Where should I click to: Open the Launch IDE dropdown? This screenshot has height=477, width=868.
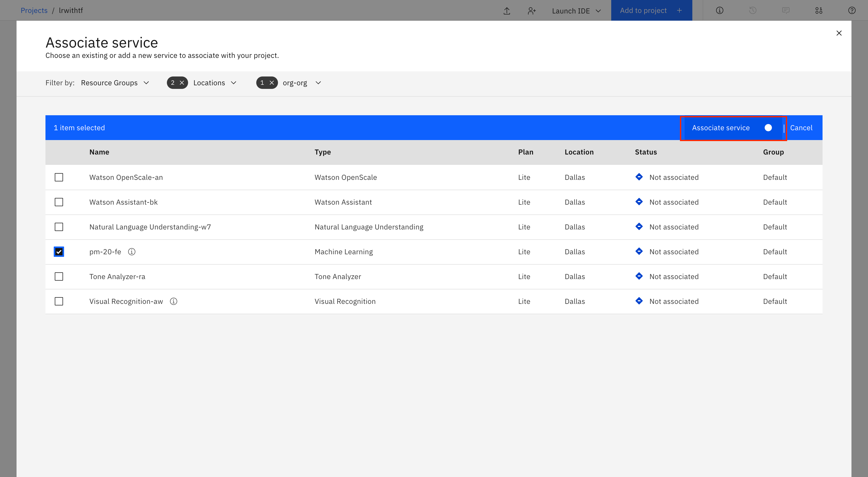coord(576,11)
